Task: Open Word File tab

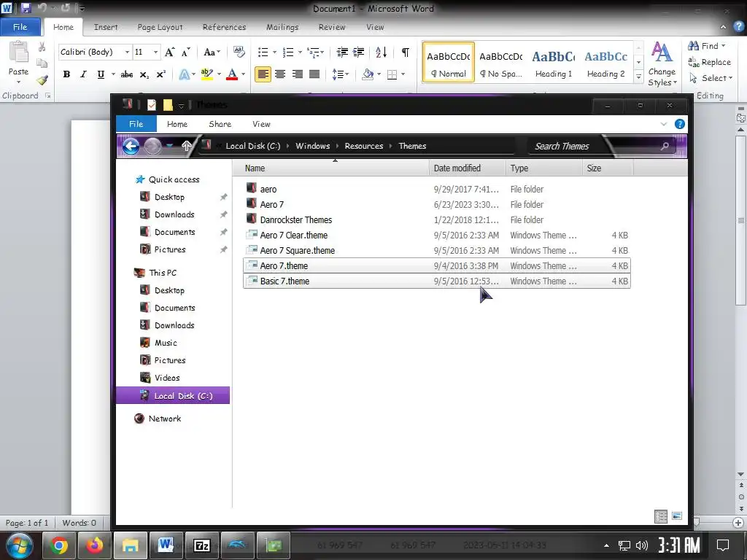Action: tap(20, 27)
